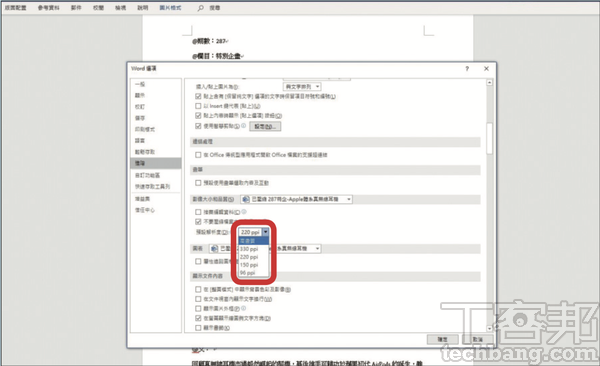Switch to 郵件 ribbon tab
Image resolution: width=600 pixels, height=366 pixels.
coord(76,8)
